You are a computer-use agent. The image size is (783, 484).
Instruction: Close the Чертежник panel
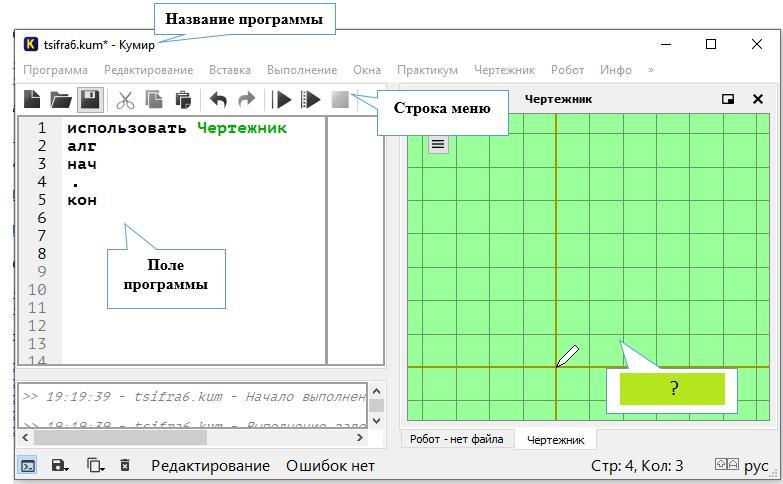pos(758,99)
